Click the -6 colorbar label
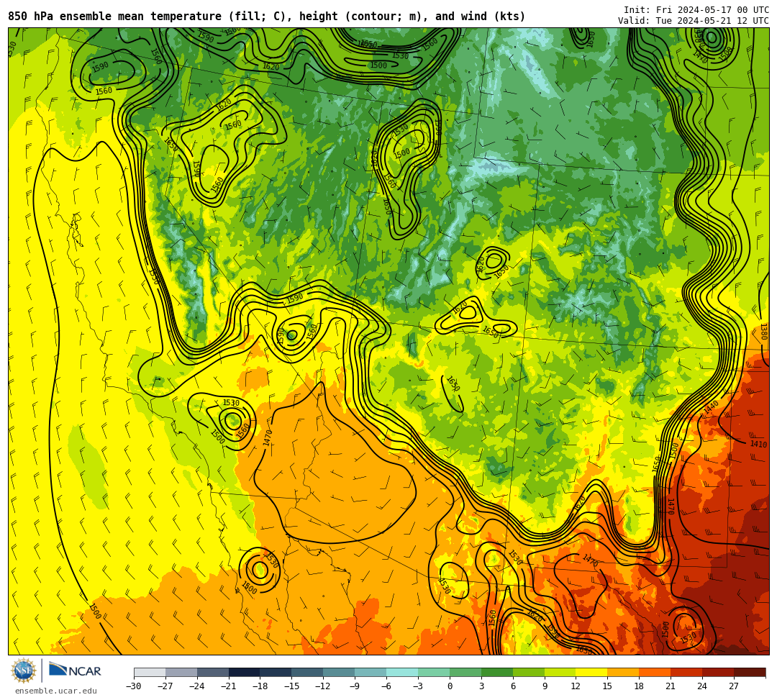The height and width of the screenshot is (700, 777). (x=386, y=686)
